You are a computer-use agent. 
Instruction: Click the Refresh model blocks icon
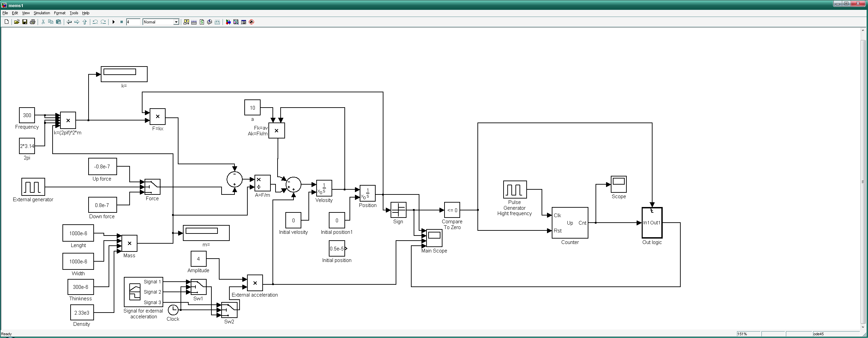202,22
